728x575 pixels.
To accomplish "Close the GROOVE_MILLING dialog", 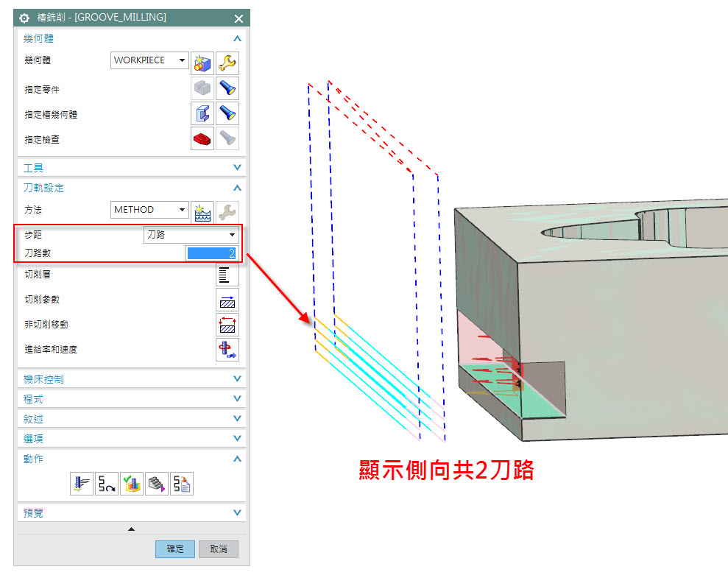I will click(238, 18).
